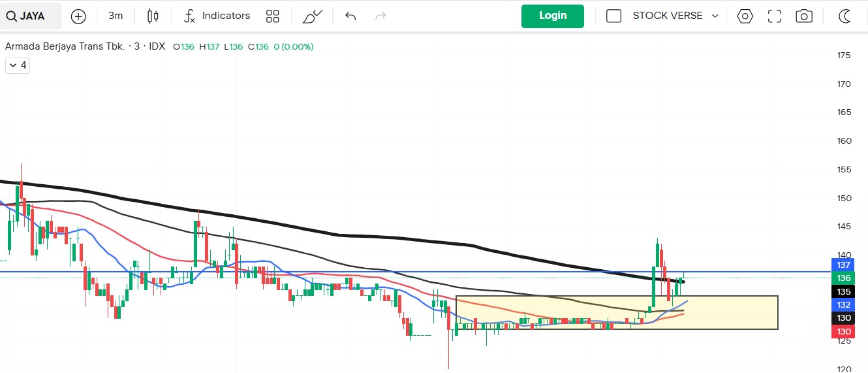Redo the chart action
Image resolution: width=868 pixels, height=373 pixels.
click(x=380, y=16)
